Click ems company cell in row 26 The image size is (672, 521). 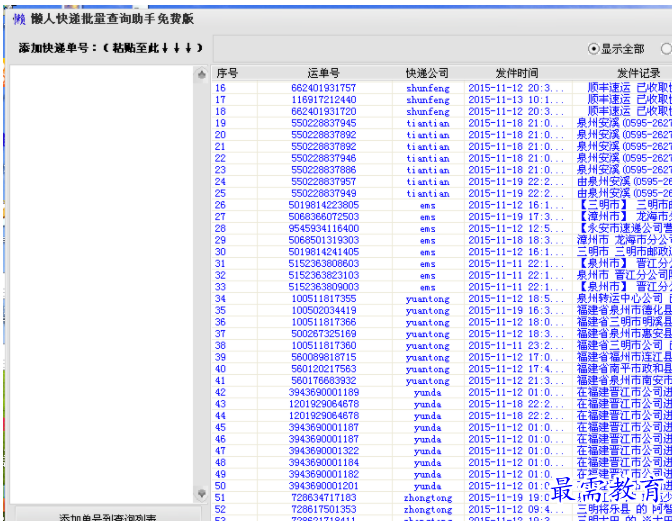[x=428, y=206]
